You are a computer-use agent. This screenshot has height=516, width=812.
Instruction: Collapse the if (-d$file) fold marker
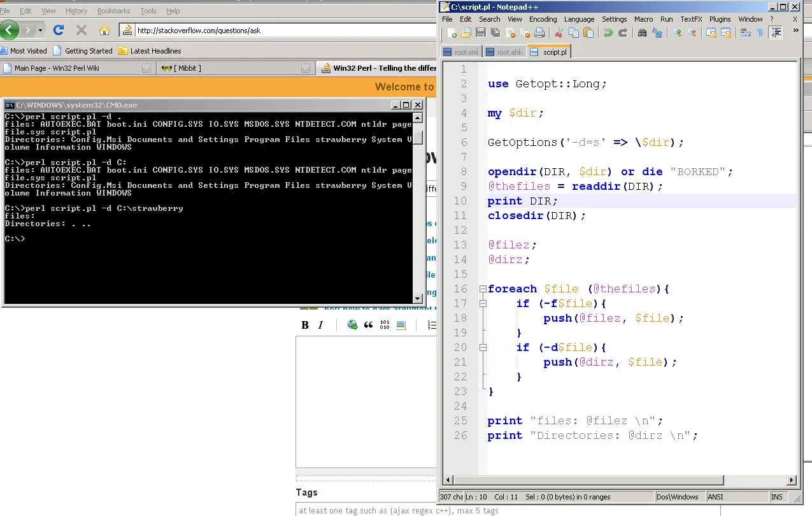(483, 348)
